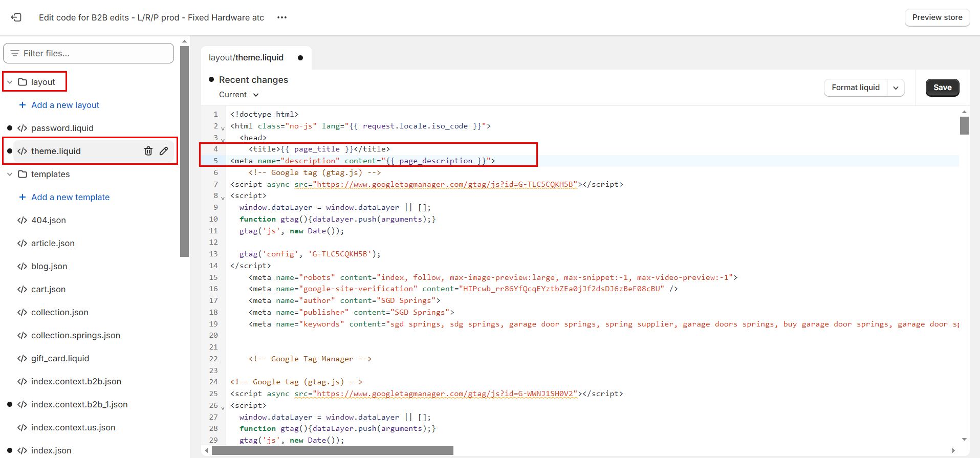980x458 pixels.
Task: Rename theme.liquid using the pencil icon
Action: point(164,151)
